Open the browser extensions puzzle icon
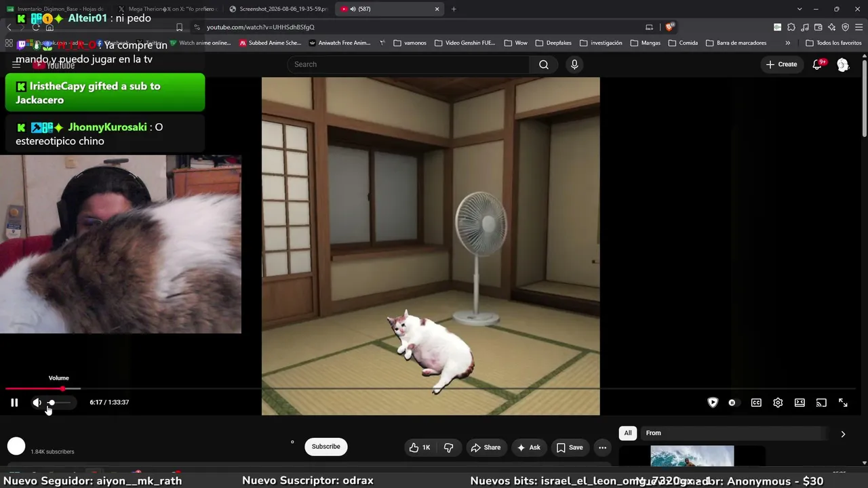This screenshot has width=868, height=488. (x=791, y=27)
